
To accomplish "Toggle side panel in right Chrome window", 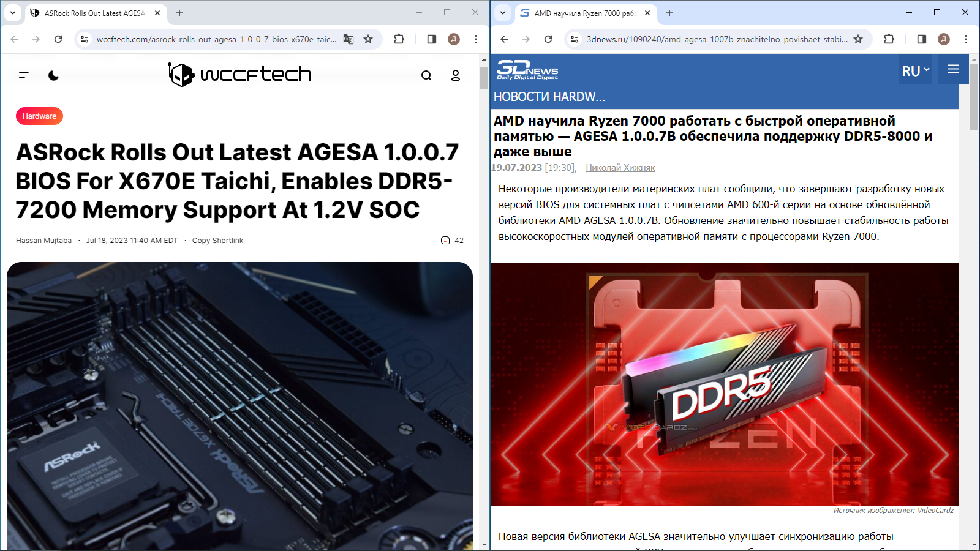I will 922,39.
